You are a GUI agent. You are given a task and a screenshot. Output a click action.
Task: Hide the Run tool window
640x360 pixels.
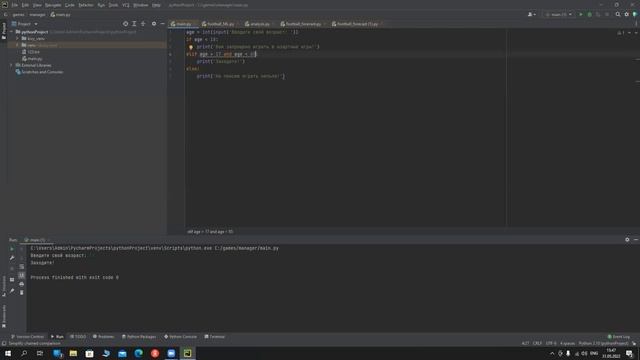[x=636, y=240]
